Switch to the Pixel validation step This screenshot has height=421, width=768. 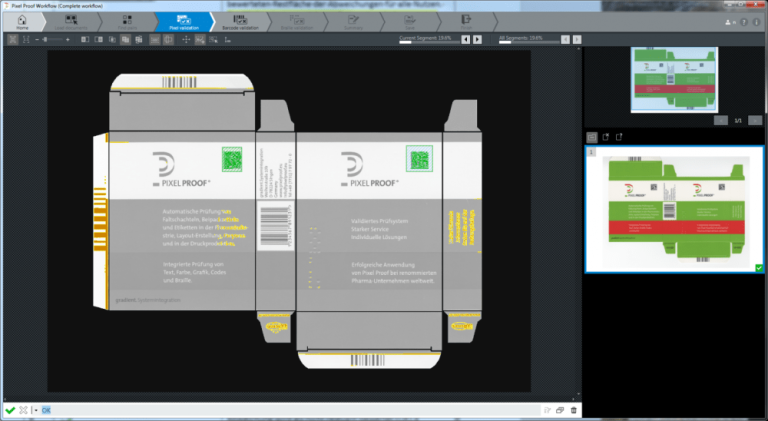point(183,22)
